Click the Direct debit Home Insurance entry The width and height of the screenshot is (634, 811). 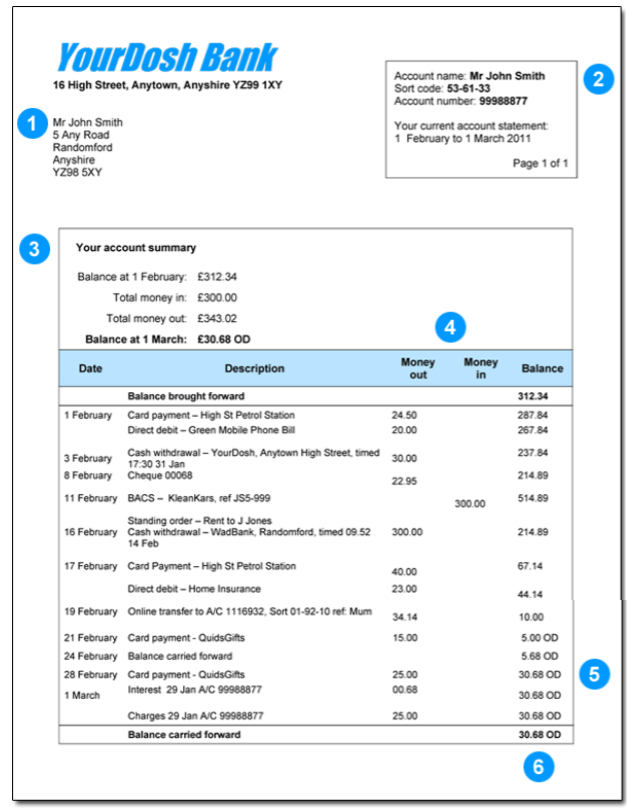[194, 589]
